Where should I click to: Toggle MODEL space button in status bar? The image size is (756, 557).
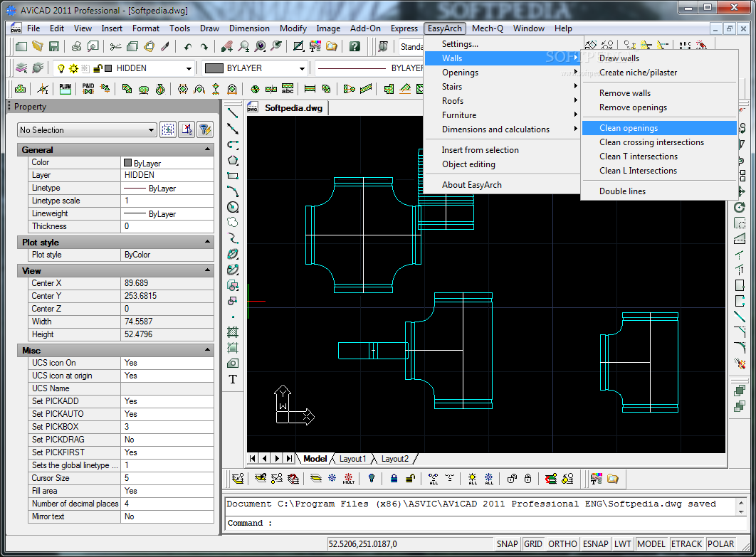pyautogui.click(x=651, y=544)
